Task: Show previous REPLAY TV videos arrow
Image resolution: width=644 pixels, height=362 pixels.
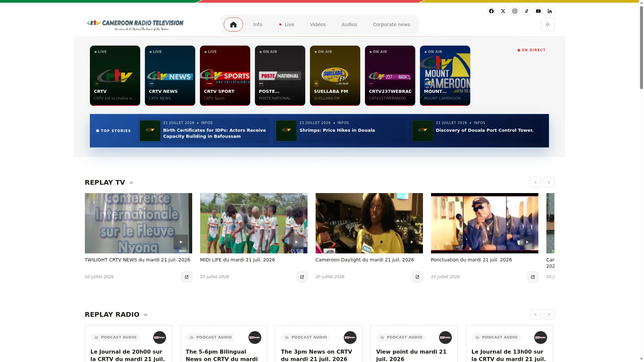Action: [536, 182]
